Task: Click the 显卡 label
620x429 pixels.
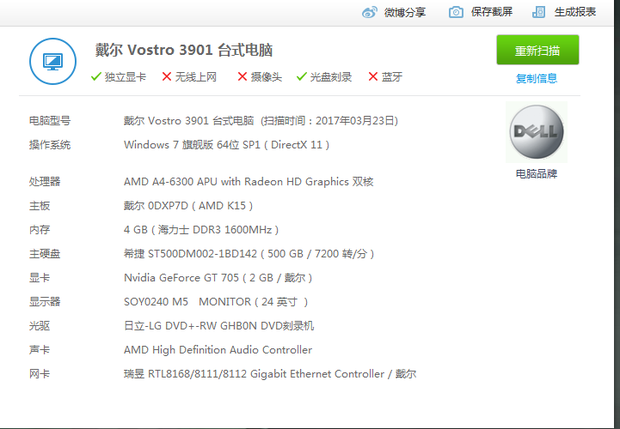Action: click(40, 278)
